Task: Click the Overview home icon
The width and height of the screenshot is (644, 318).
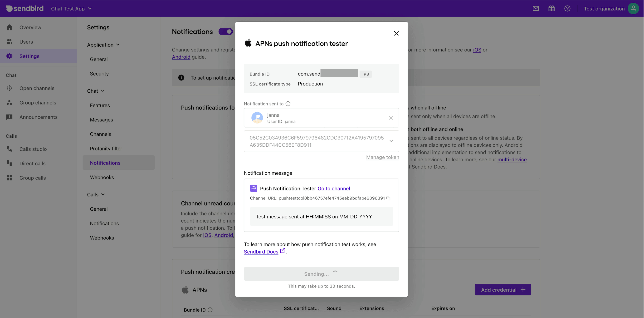Action: pos(10,27)
